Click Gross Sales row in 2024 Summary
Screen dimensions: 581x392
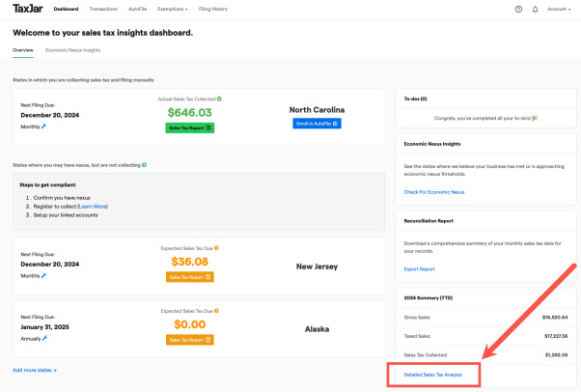tap(485, 318)
